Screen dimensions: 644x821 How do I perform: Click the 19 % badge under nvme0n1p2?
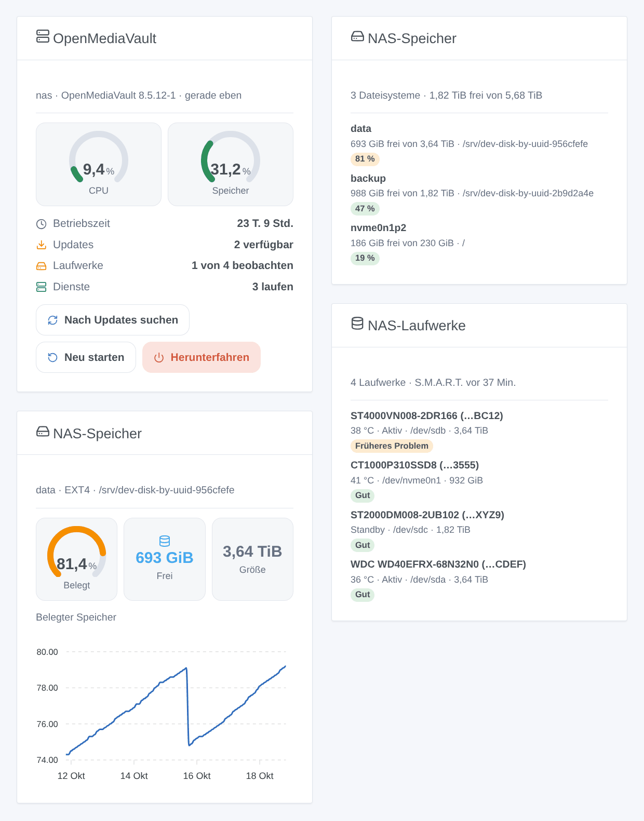(365, 258)
